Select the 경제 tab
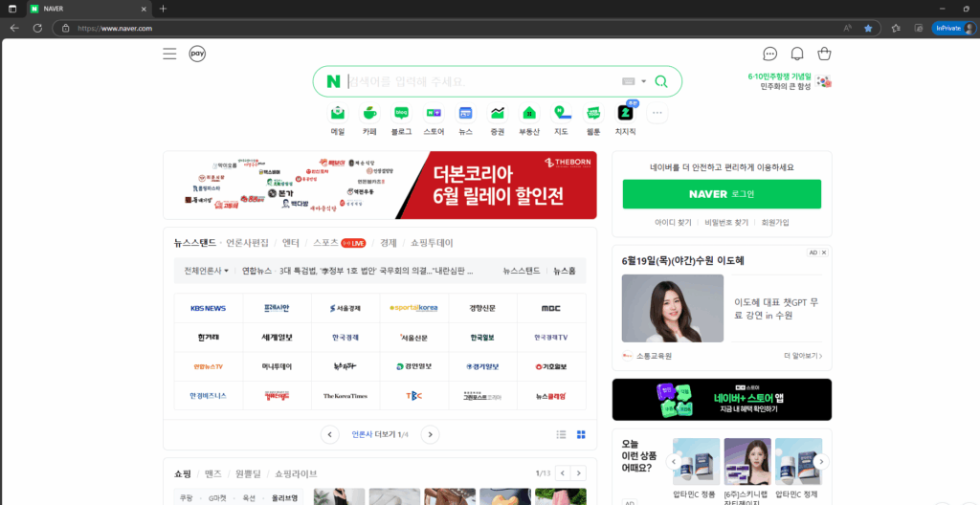Image resolution: width=980 pixels, height=505 pixels. click(x=389, y=243)
